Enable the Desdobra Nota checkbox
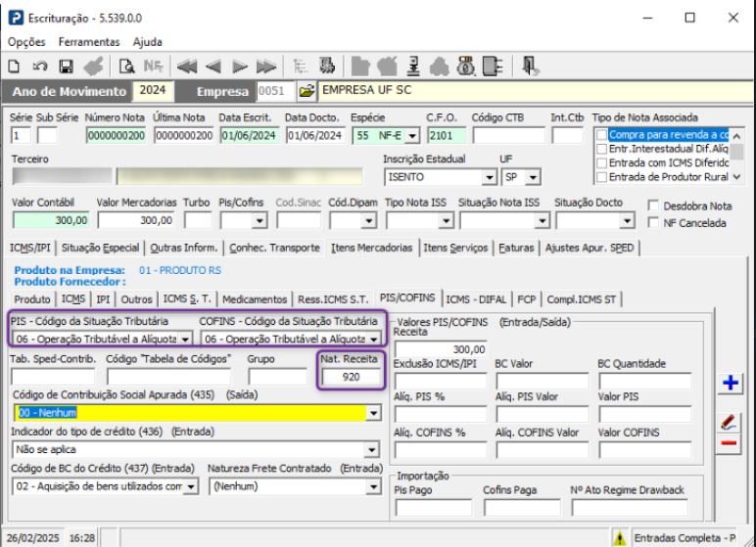 654,206
